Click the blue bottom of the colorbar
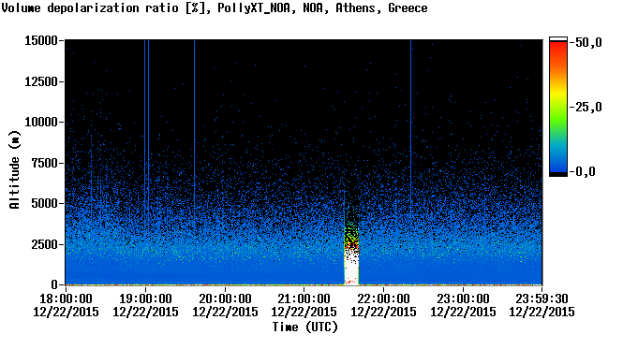This screenshot has width=623, height=364. [558, 163]
